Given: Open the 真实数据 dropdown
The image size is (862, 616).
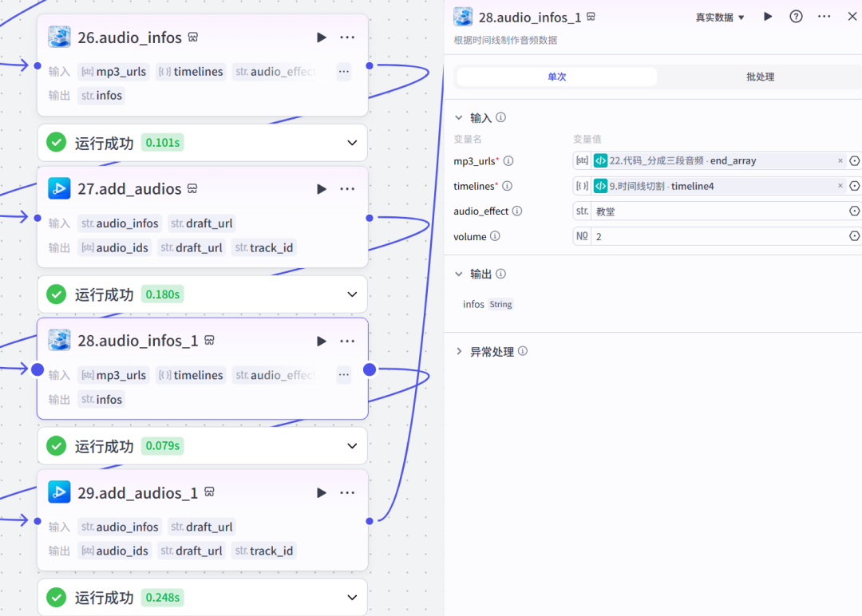Looking at the screenshot, I should point(719,18).
